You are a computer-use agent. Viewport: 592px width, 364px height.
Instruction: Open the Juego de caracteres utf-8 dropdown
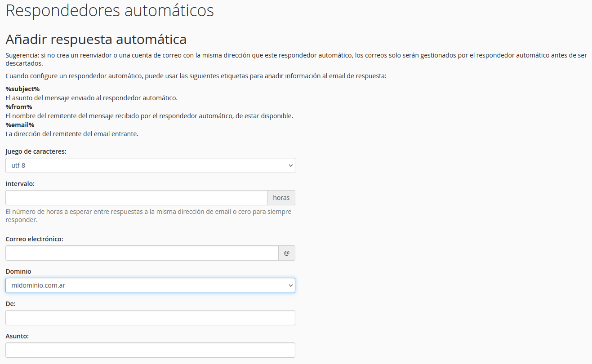click(x=150, y=165)
